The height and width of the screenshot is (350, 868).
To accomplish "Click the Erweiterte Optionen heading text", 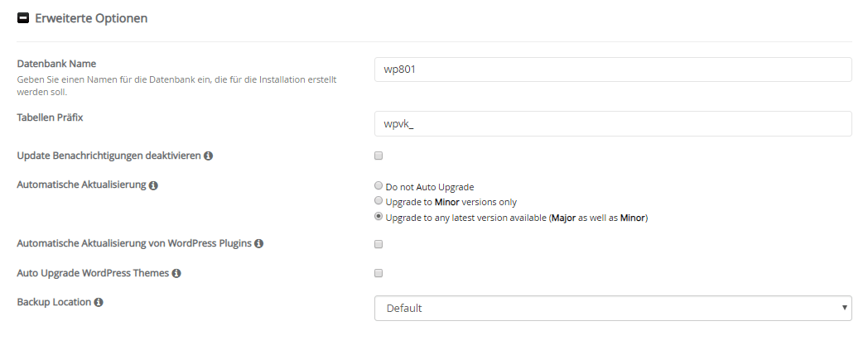I will pyautogui.click(x=91, y=18).
